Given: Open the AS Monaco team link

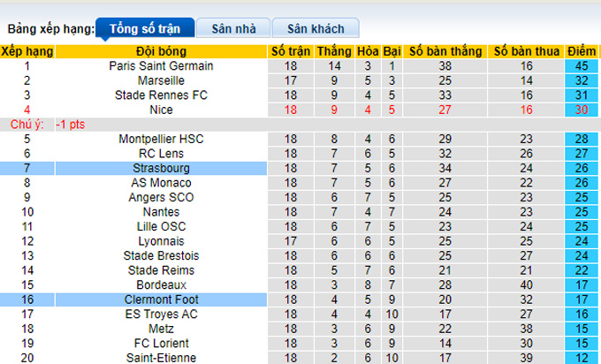Looking at the screenshot, I should (x=162, y=183).
